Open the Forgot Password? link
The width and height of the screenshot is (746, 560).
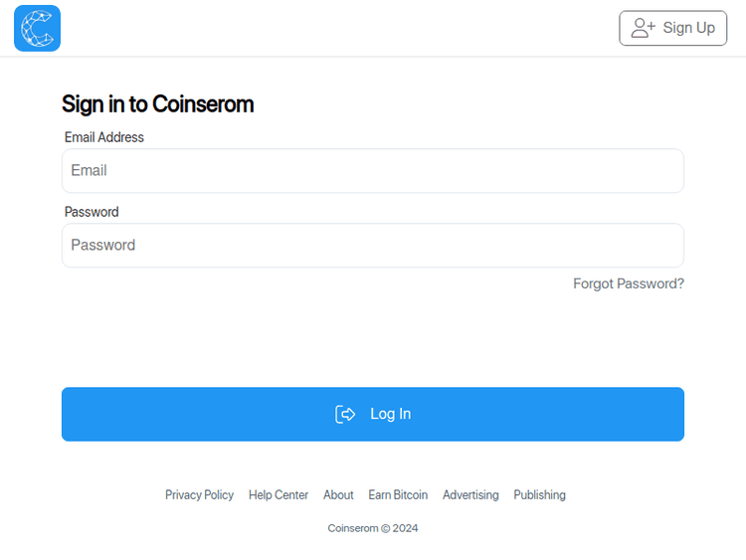point(629,283)
